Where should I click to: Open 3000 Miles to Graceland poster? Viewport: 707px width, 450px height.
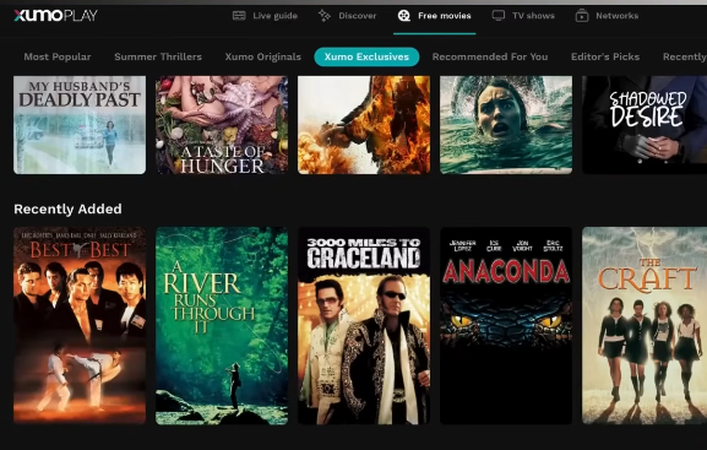364,326
